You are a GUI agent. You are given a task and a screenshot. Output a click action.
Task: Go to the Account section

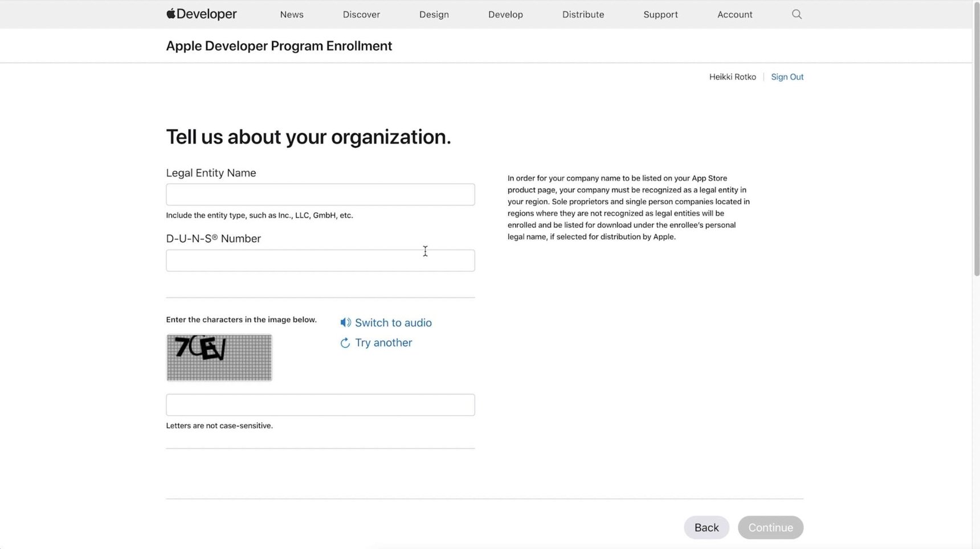point(734,14)
